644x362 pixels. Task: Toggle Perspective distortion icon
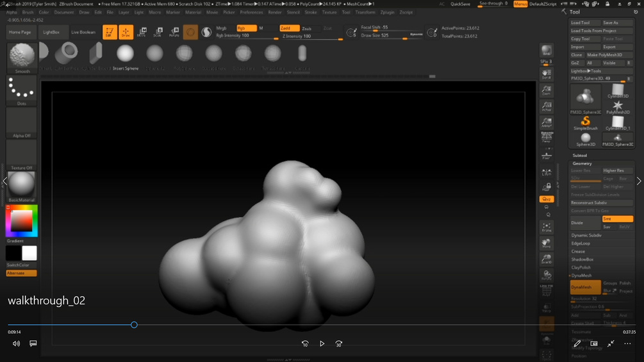[x=546, y=138]
